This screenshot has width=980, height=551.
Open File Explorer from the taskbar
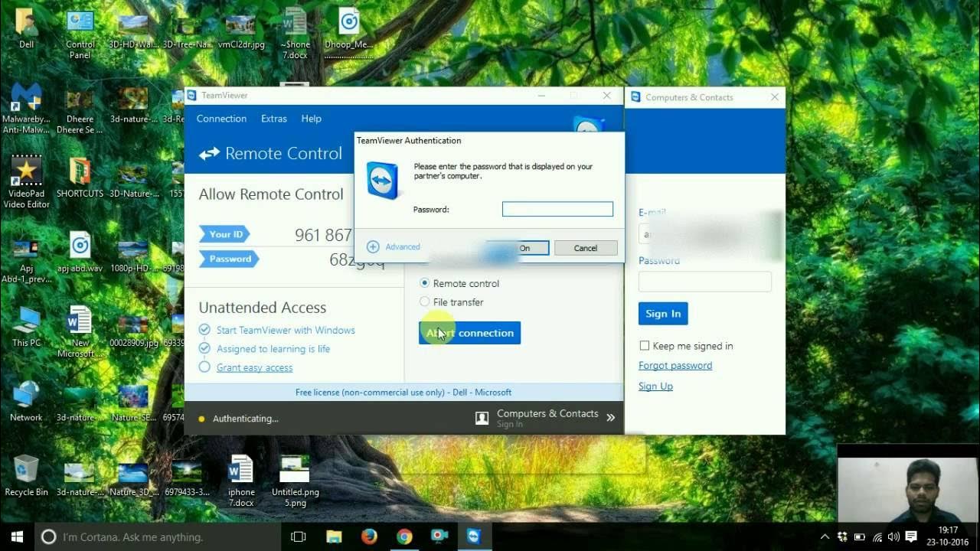click(x=335, y=537)
